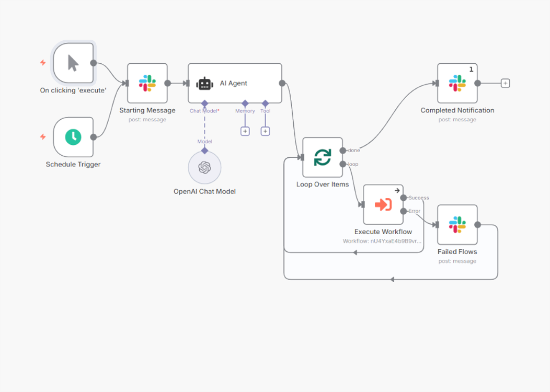Add a node under Tool with plus button
This screenshot has width=550, height=392.
pyautogui.click(x=266, y=131)
